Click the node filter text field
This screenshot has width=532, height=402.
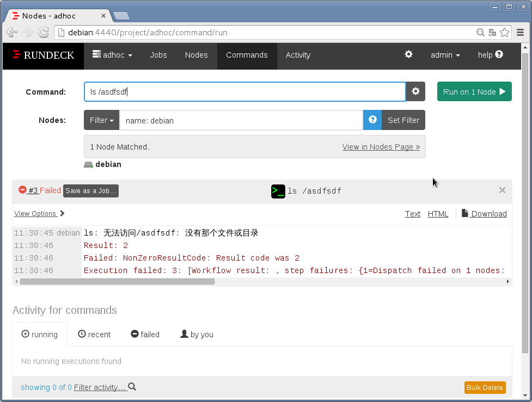(241, 120)
